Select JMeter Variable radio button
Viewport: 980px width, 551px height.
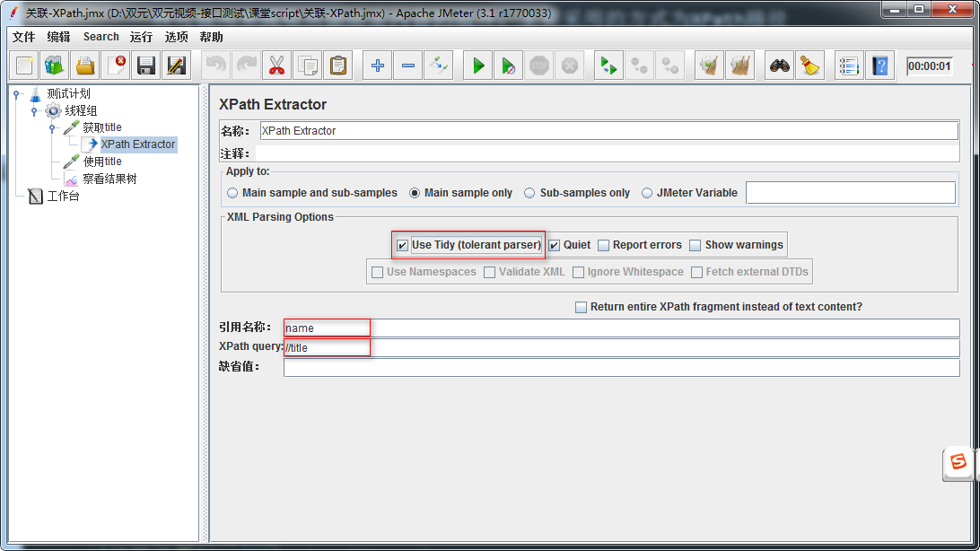click(647, 193)
